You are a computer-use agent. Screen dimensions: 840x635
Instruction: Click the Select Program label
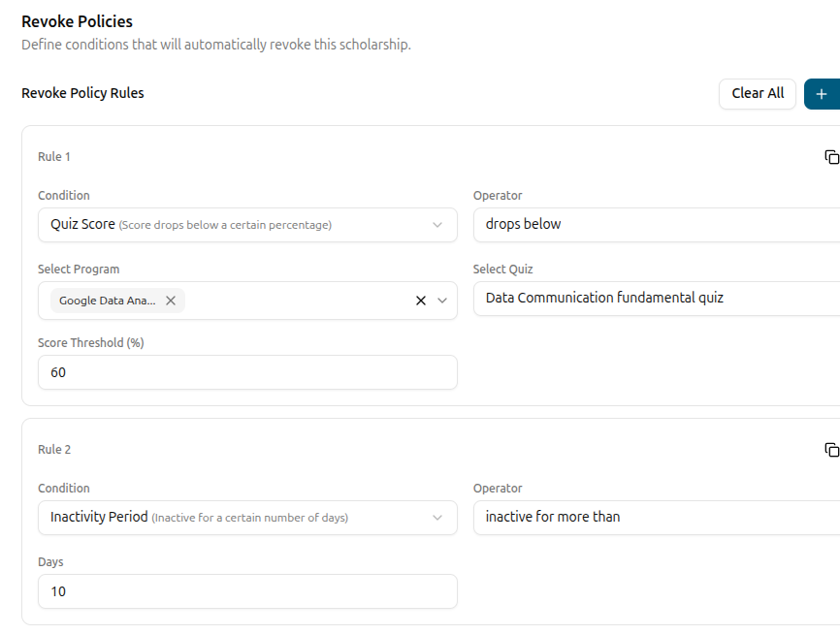[79, 270]
